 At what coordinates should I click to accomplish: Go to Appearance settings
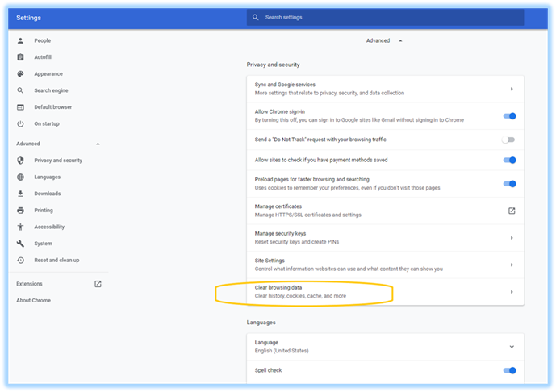point(48,73)
